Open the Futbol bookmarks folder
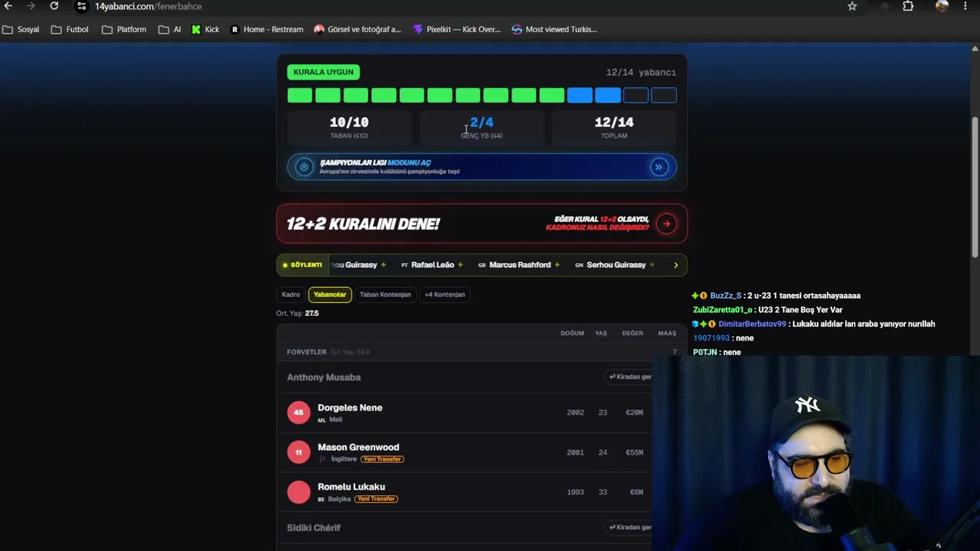 (x=70, y=29)
